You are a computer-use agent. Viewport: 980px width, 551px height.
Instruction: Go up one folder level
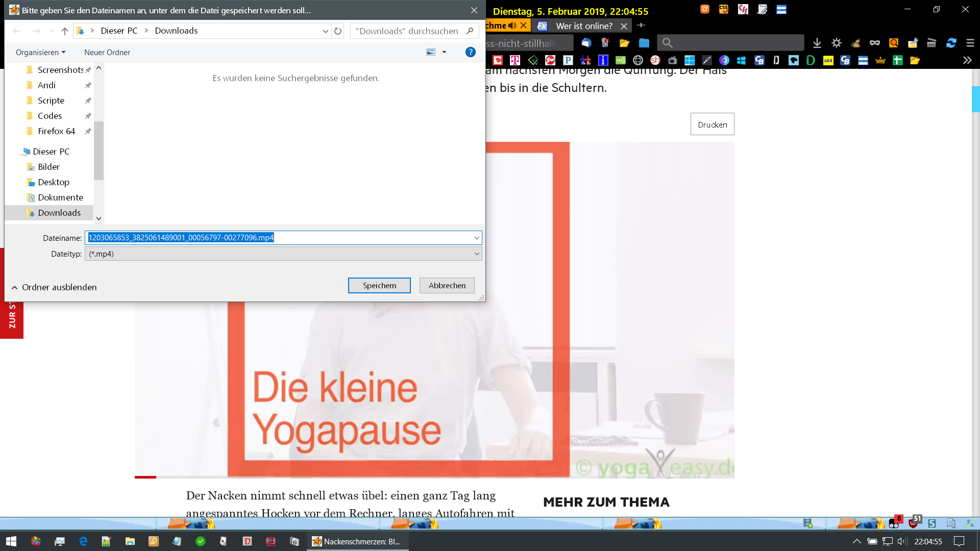point(65,31)
